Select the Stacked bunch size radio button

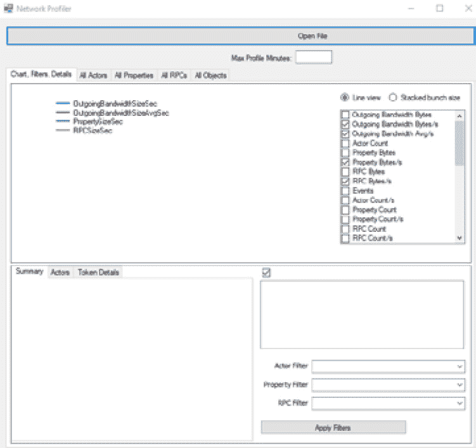tap(393, 98)
